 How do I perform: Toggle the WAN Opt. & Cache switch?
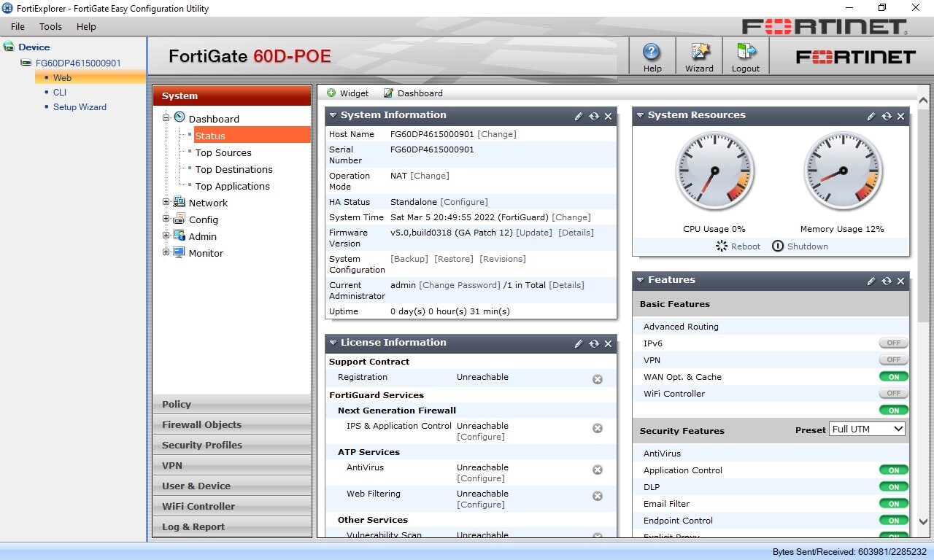pos(894,377)
